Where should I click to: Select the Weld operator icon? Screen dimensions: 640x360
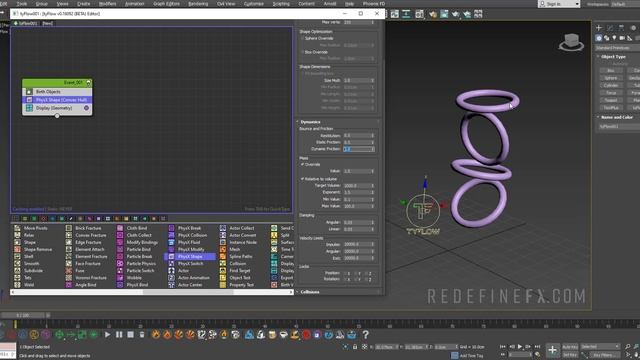(17, 285)
